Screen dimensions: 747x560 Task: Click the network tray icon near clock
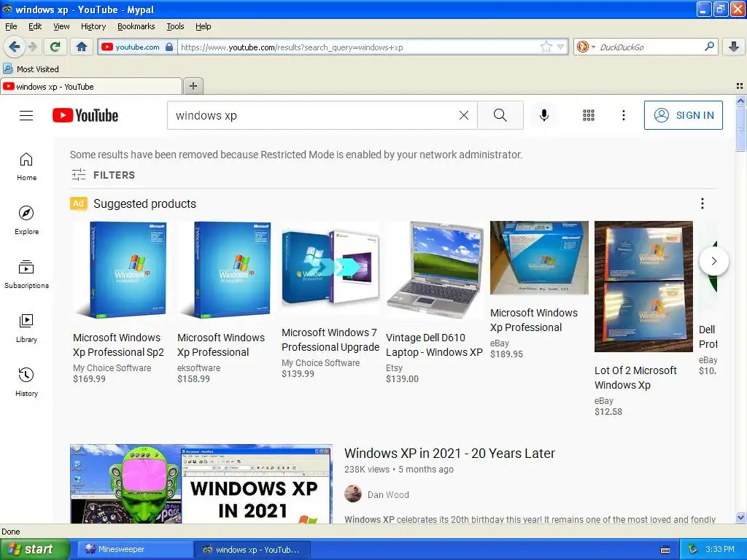click(x=693, y=550)
